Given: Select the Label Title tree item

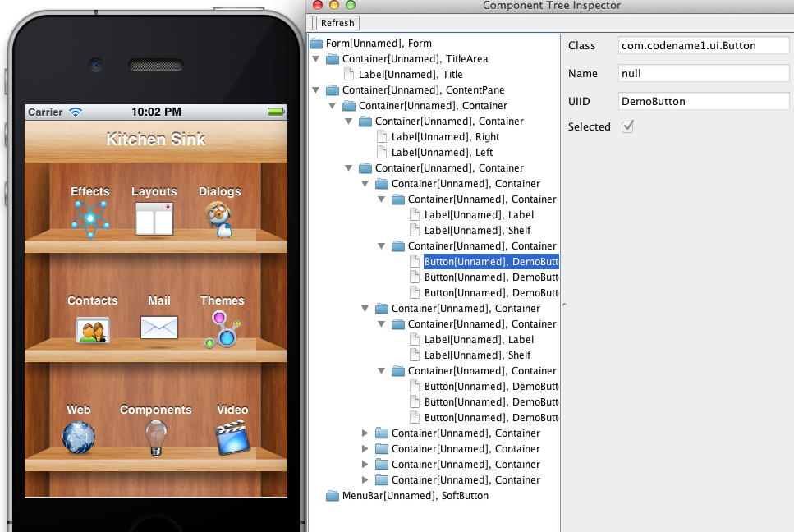Looking at the screenshot, I should [411, 75].
